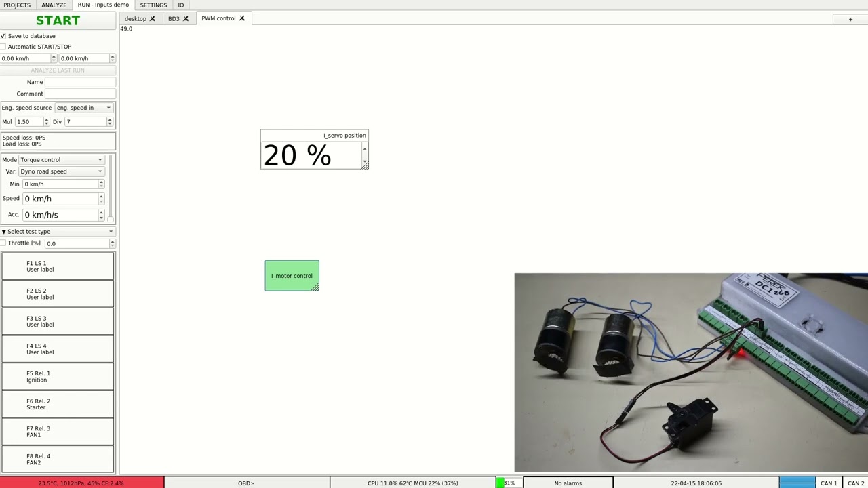The image size is (868, 488).
Task: Enable Automatic START/STOP checkbox
Action: tap(3, 47)
